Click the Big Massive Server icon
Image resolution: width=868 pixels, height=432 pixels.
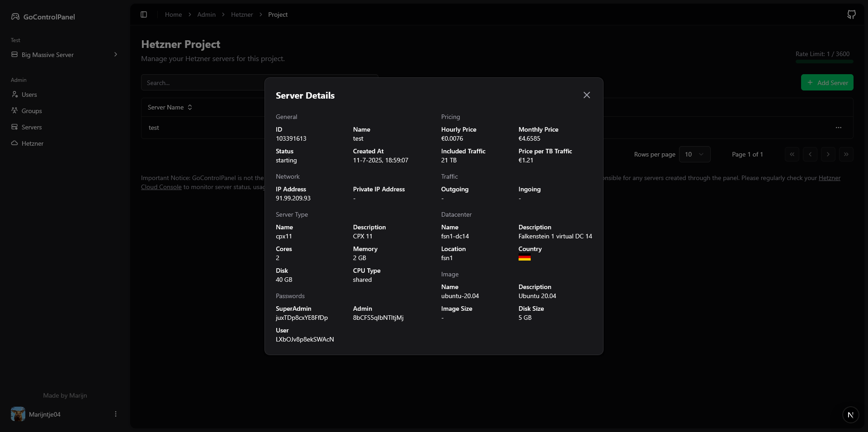(x=14, y=55)
